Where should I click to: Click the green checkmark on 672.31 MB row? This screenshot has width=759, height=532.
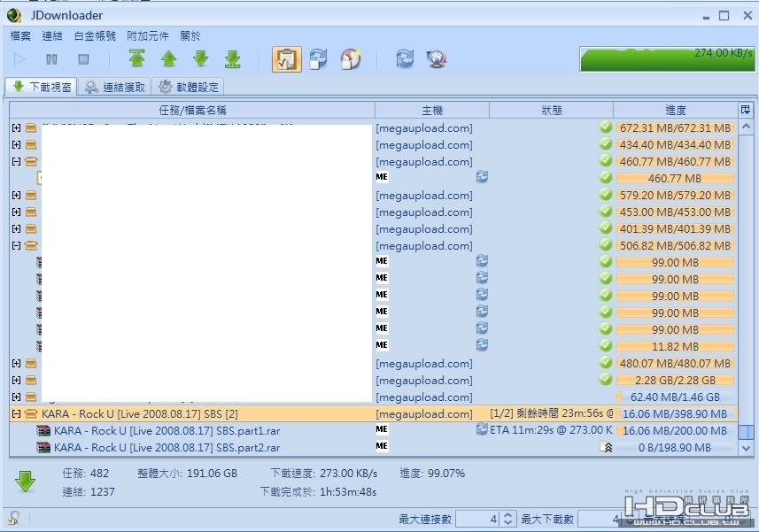tap(605, 127)
